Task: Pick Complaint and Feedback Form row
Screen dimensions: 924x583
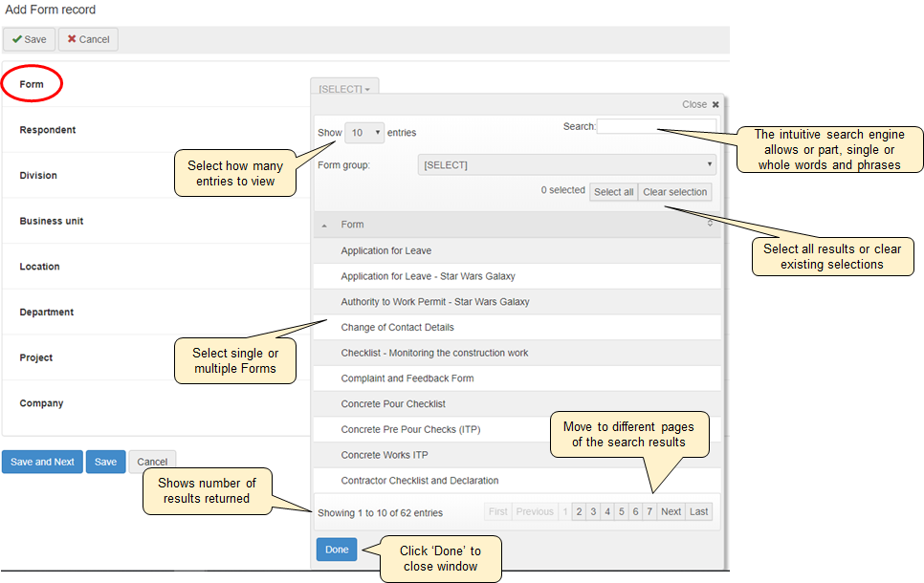Action: (407, 378)
